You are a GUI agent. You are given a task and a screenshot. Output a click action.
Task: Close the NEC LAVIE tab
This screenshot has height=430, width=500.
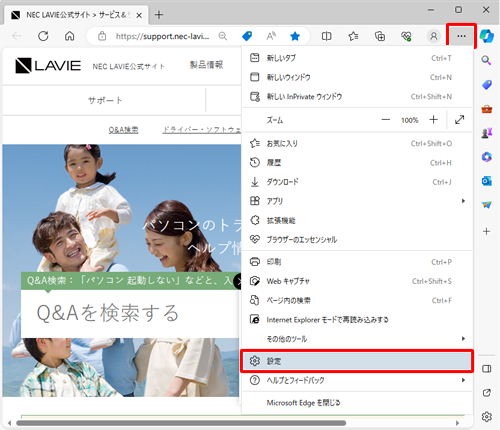pos(139,15)
